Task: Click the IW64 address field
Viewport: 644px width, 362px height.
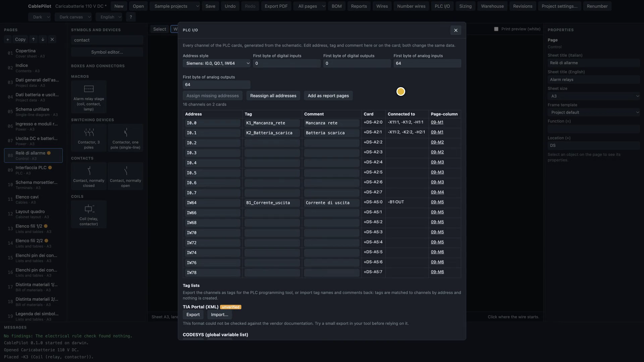Action: pyautogui.click(x=213, y=203)
